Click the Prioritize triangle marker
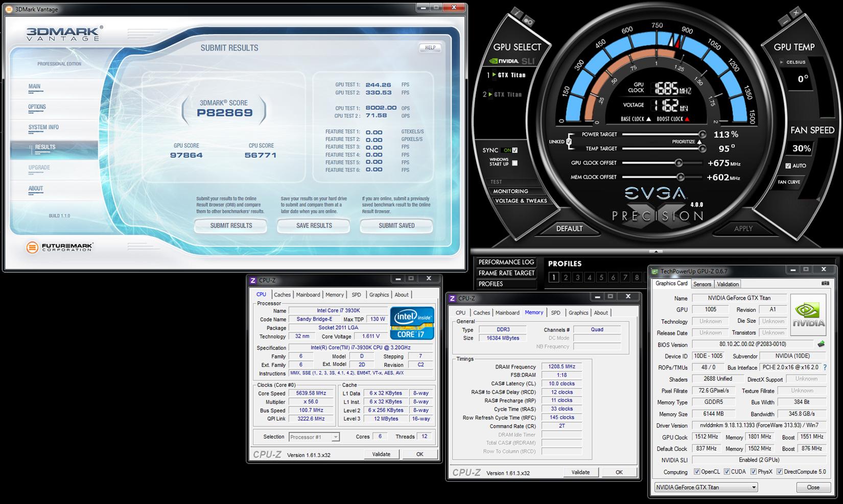Screen dimensions: 843x504 (699, 141)
